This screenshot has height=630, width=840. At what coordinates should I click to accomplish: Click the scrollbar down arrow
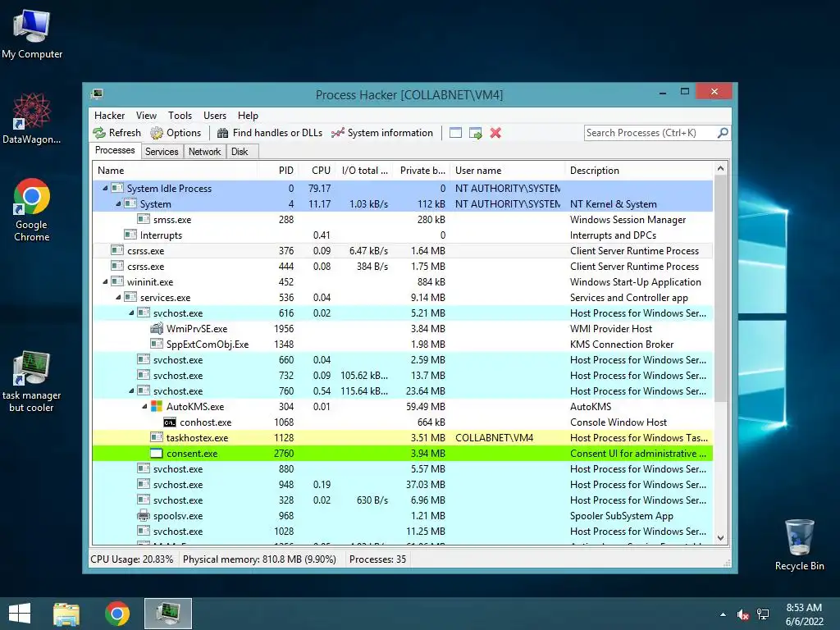(720, 538)
